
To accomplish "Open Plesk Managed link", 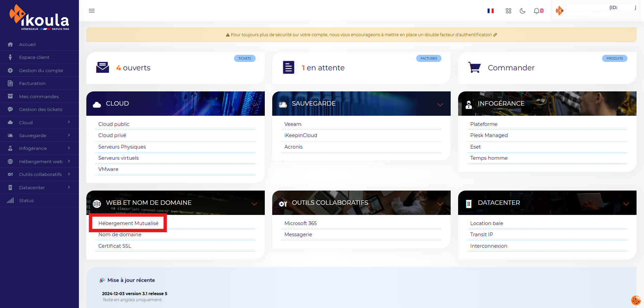I will [x=489, y=135].
